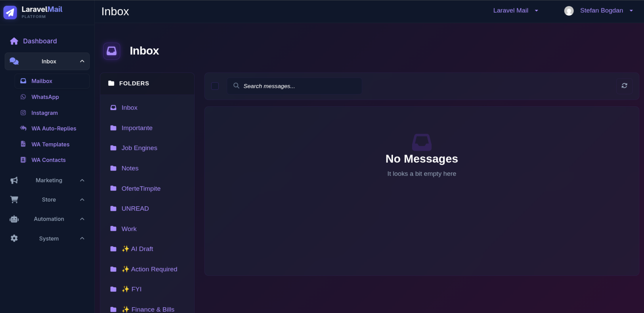This screenshot has height=313, width=644.
Task: Select the WA Templates menu entry
Action: 51,144
